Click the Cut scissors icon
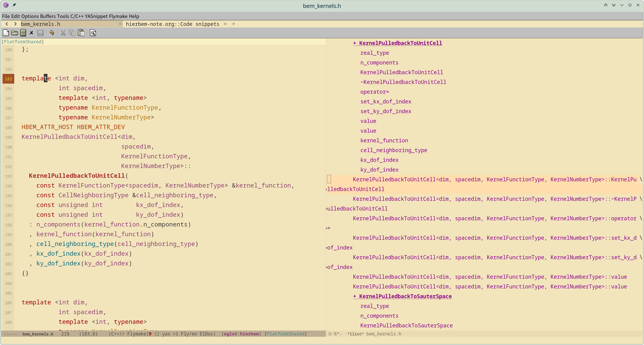The height and width of the screenshot is (345, 644). (x=63, y=33)
